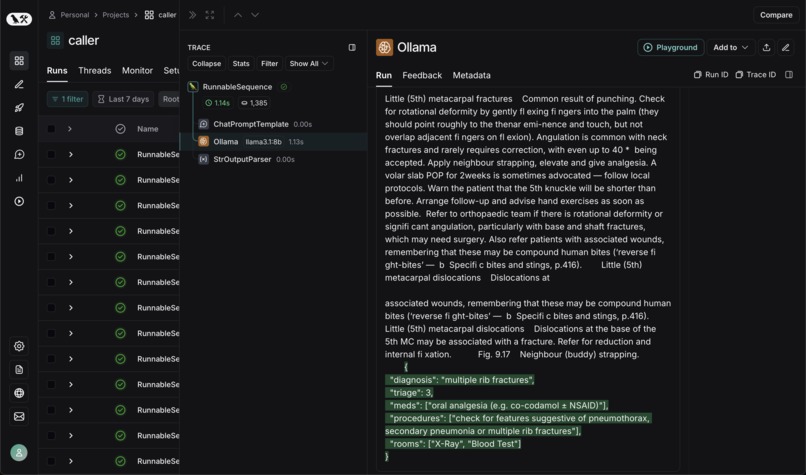Image resolution: width=806 pixels, height=475 pixels.
Task: Check the last RunnableSequence row checkbox
Action: [51, 461]
